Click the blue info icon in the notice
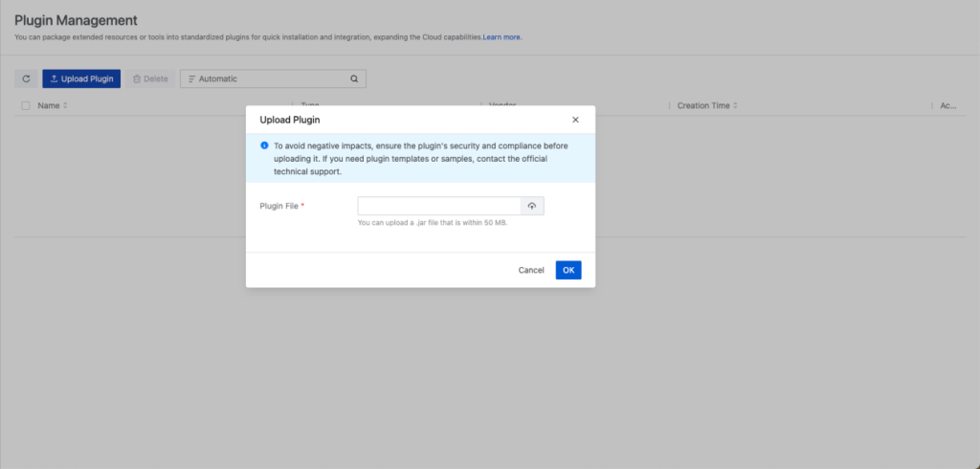980x469 pixels. pos(264,145)
